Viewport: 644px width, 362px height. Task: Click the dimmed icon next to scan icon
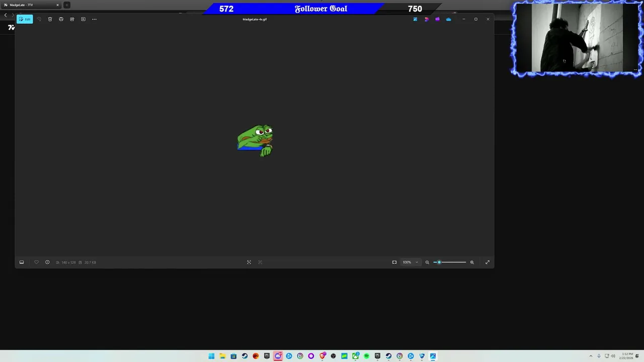pos(260,262)
